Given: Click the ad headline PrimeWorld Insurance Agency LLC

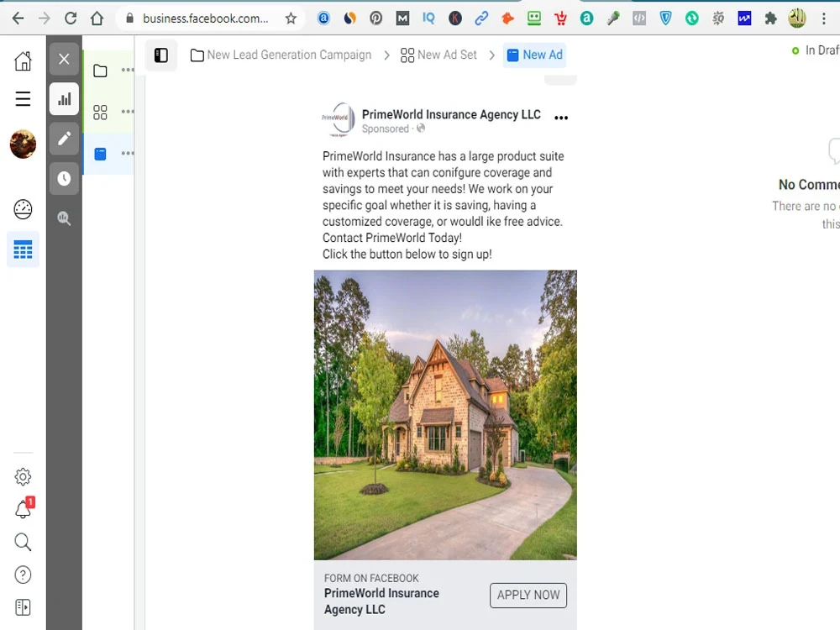Looking at the screenshot, I should [x=381, y=601].
